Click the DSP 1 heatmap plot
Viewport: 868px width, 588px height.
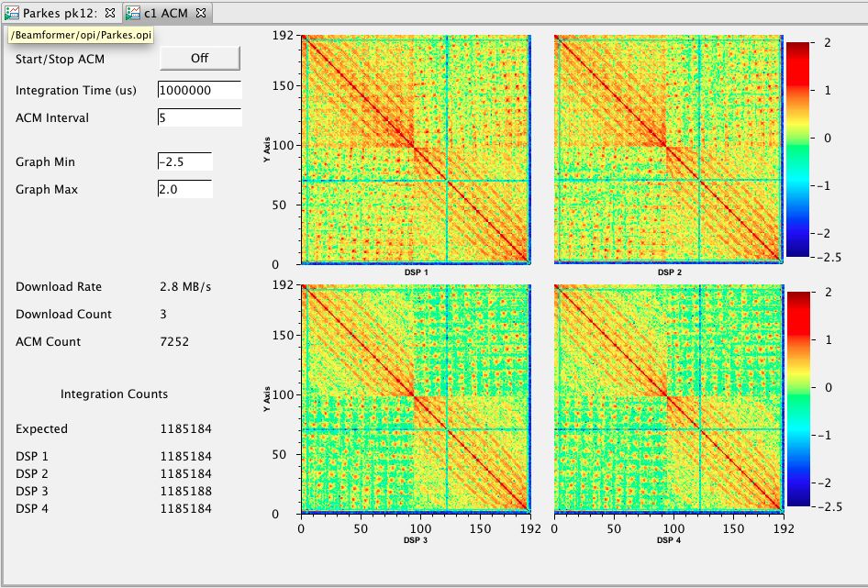(x=416, y=150)
